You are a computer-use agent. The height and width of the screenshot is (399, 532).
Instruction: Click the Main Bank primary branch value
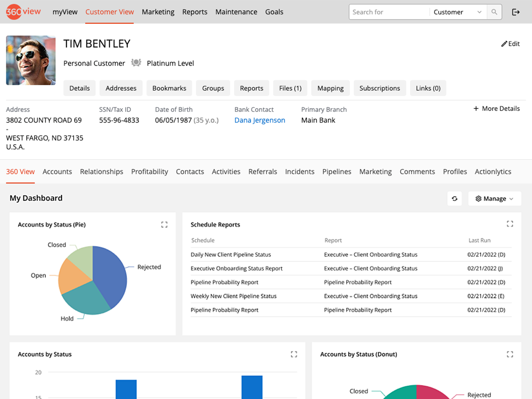coord(318,120)
